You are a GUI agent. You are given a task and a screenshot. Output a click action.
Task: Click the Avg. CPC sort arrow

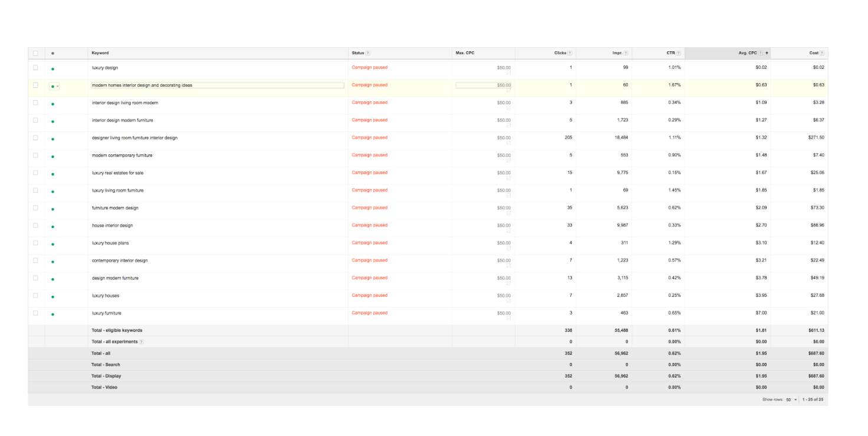(x=767, y=53)
